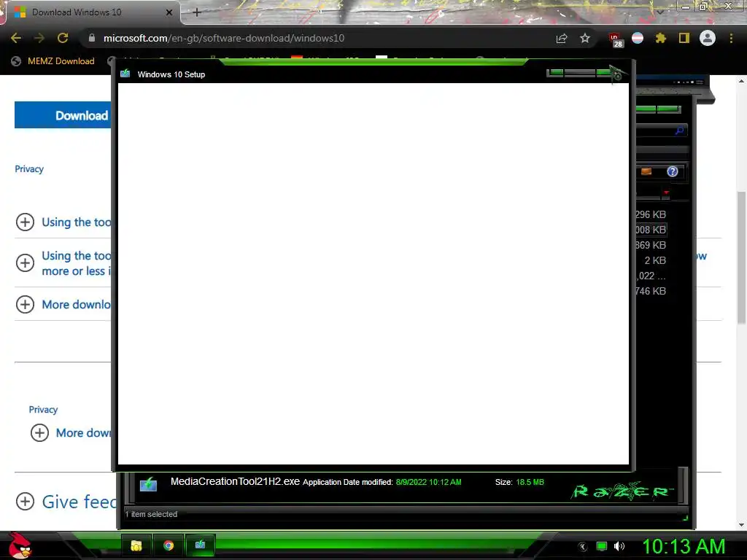Open the striped flag extension icon
This screenshot has height=560, width=747.
click(638, 38)
